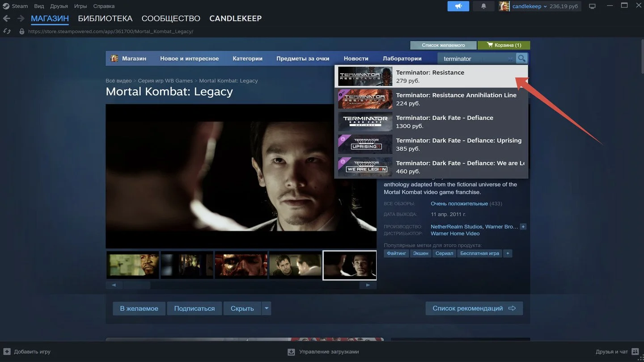Switch to the БИБЛИОТЕКА tab
This screenshot has height=362, width=644.
[x=105, y=18]
